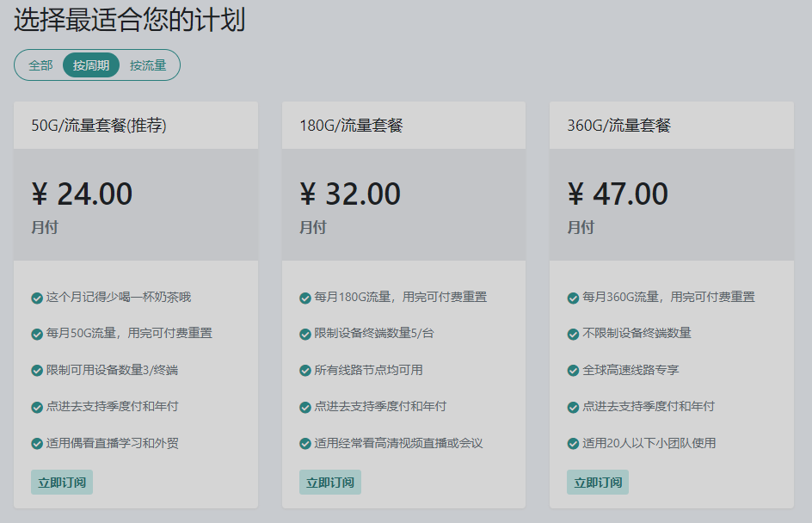Subscribe to the 50G plan via 立即订阅
This screenshot has width=812, height=523.
pos(62,483)
